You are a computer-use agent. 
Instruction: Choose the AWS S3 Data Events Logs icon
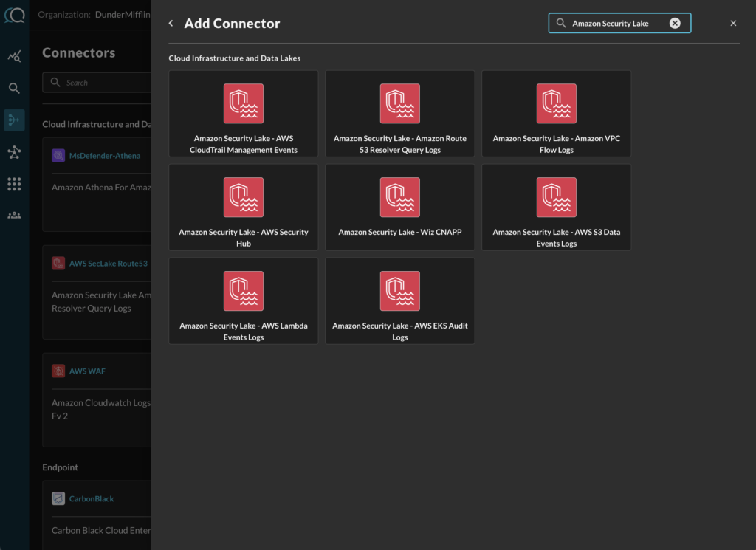tap(556, 197)
